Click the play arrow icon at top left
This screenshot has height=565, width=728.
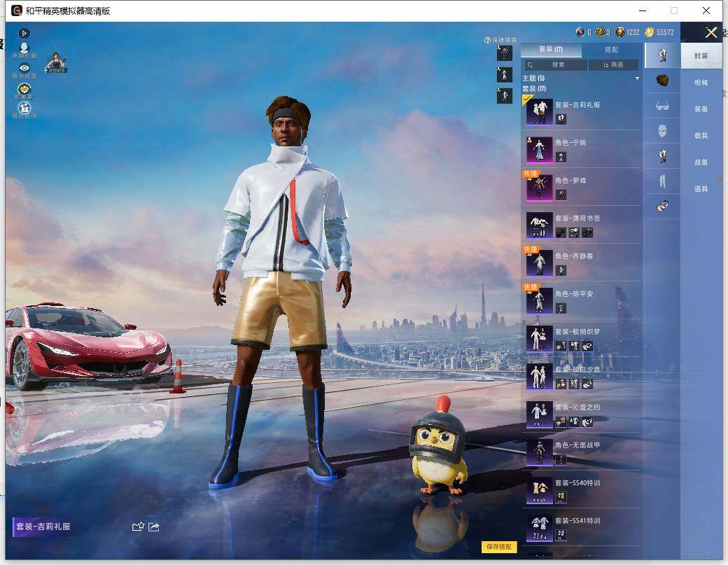(x=24, y=34)
